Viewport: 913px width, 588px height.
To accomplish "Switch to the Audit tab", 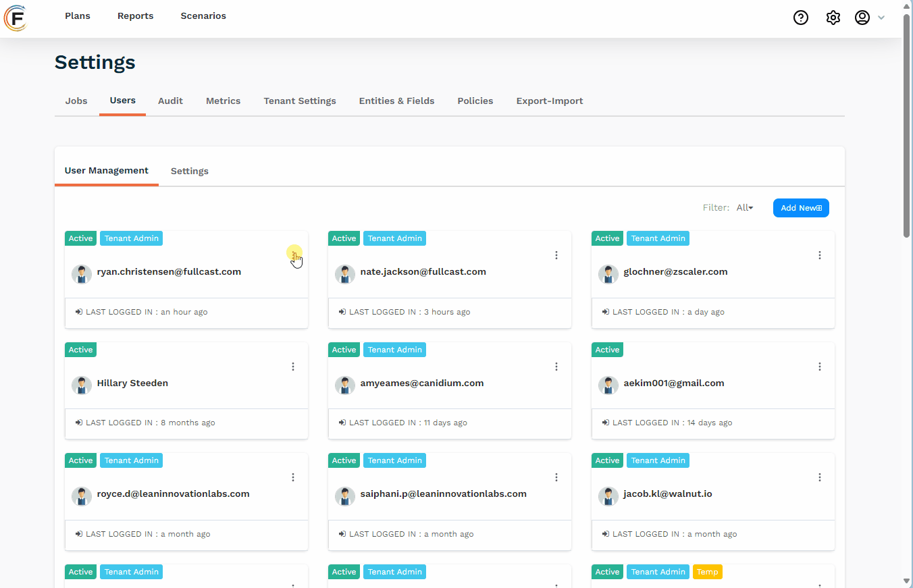I will 170,101.
